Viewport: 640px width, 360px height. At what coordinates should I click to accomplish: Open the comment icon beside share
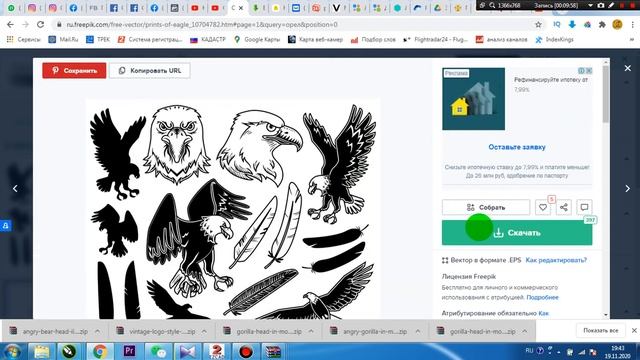[584, 207]
